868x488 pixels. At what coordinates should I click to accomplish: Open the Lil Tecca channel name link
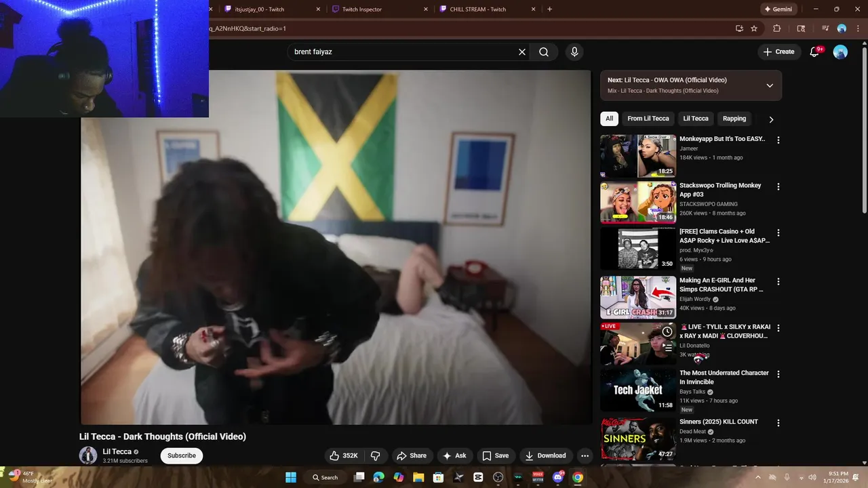click(x=117, y=451)
